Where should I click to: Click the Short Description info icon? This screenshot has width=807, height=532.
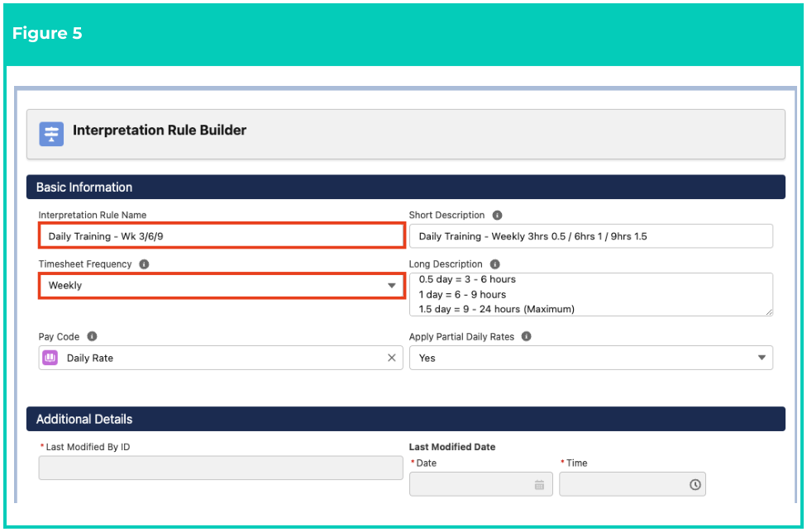(497, 216)
